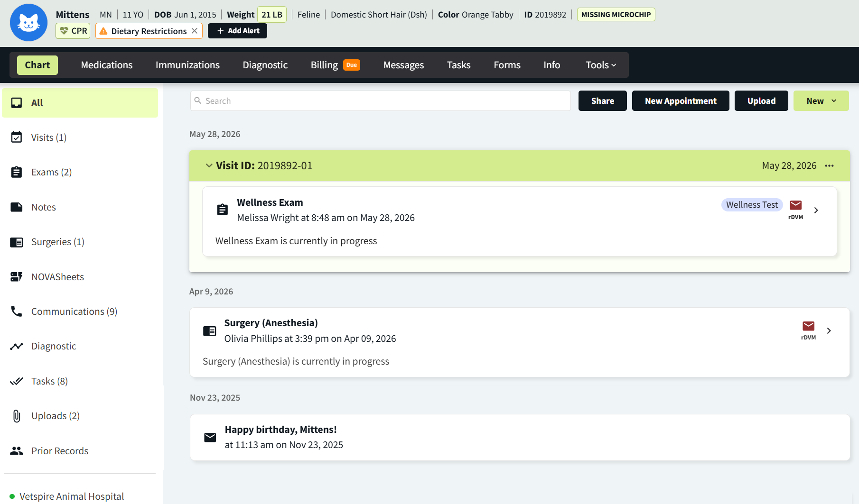Expand the Tools dropdown menu
The height and width of the screenshot is (504, 859).
tap(601, 65)
